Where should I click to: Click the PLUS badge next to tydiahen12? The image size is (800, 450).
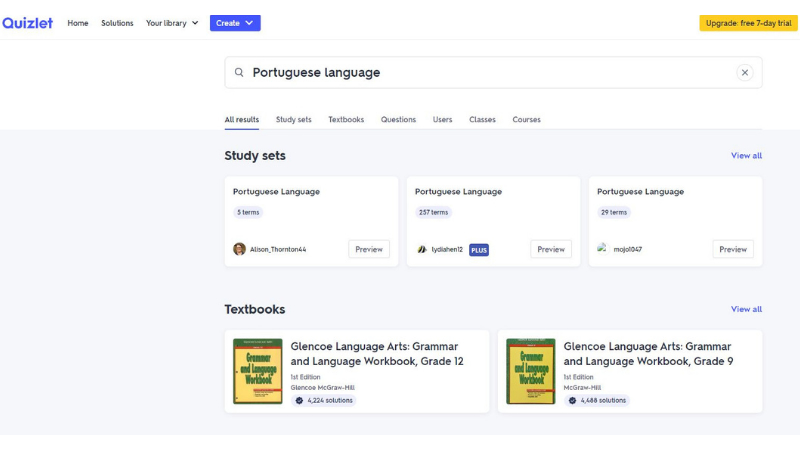pos(479,250)
